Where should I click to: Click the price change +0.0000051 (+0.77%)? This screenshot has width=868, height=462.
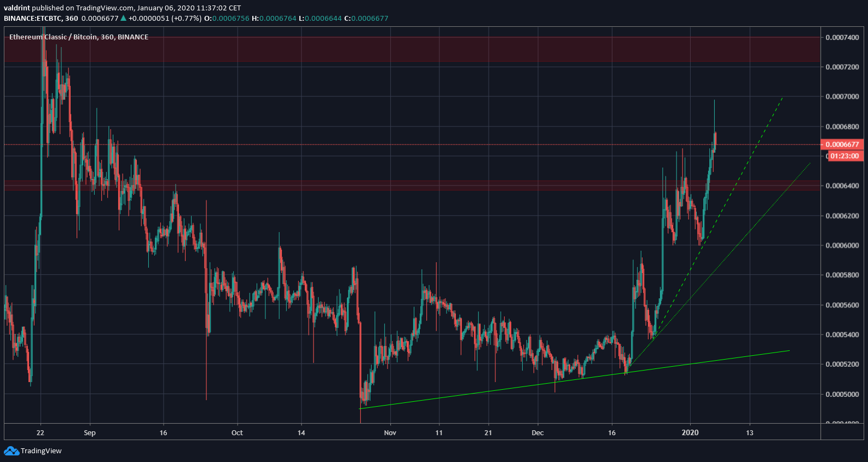(x=165, y=18)
